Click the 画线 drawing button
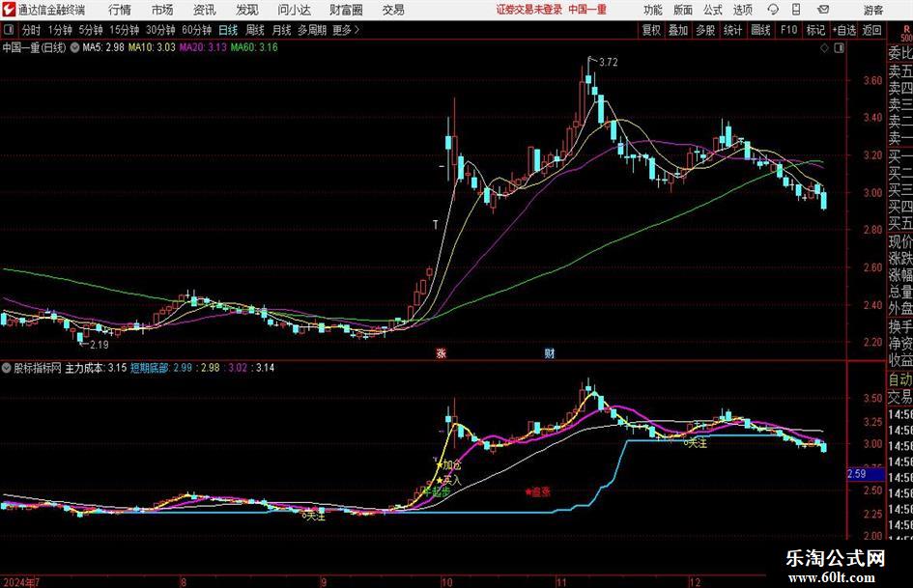Image resolution: width=913 pixels, height=588 pixels. pyautogui.click(x=760, y=30)
